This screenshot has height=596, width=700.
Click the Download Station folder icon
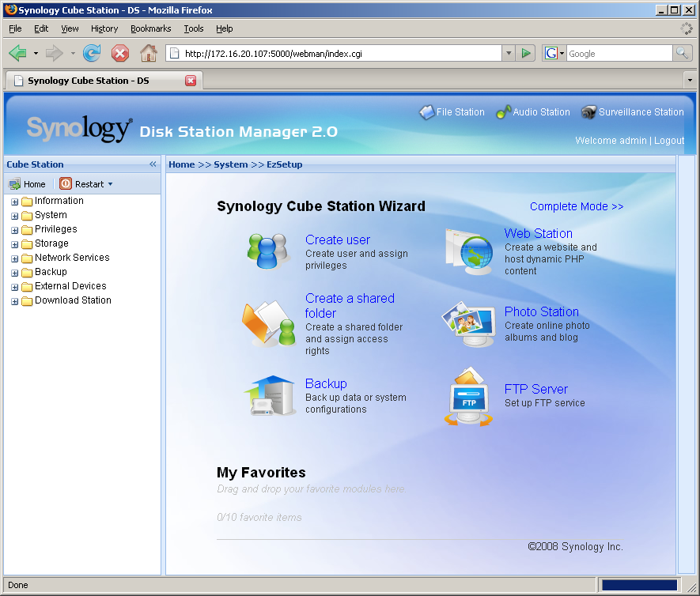coord(27,301)
